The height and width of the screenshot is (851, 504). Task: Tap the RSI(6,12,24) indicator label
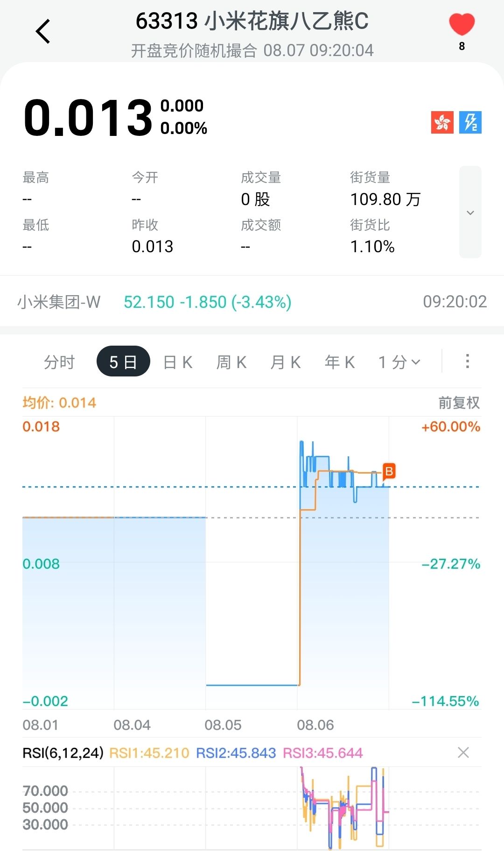63,753
